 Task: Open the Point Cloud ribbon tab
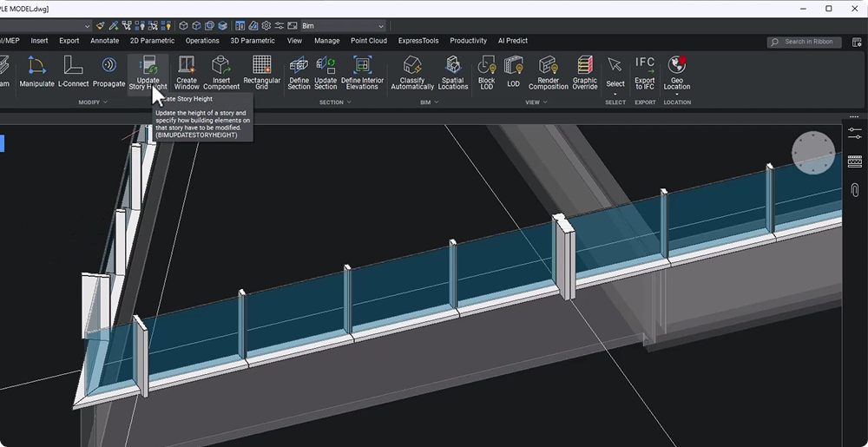pyautogui.click(x=369, y=41)
